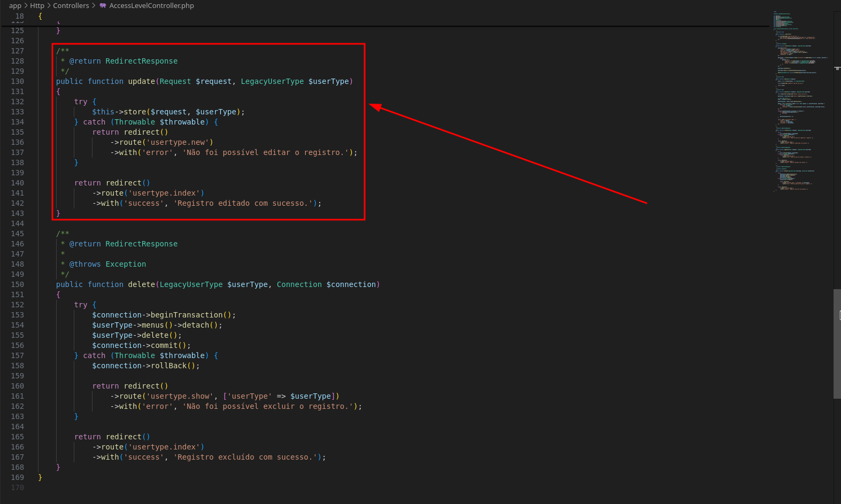This screenshot has width=841, height=504.
Task: Select line number 170
Action: (x=17, y=487)
